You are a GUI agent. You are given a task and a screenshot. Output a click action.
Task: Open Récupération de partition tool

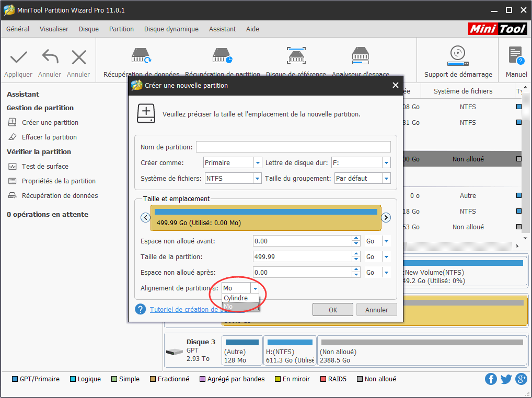221,56
